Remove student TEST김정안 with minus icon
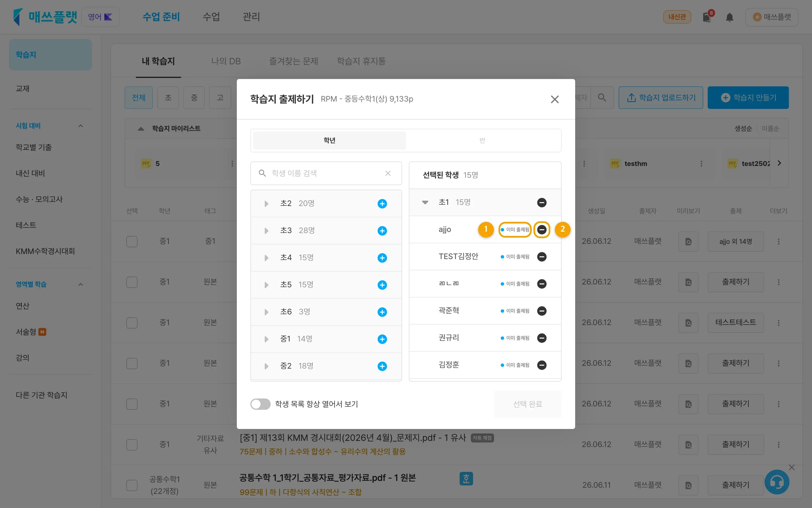This screenshot has height=508, width=812. (542, 257)
